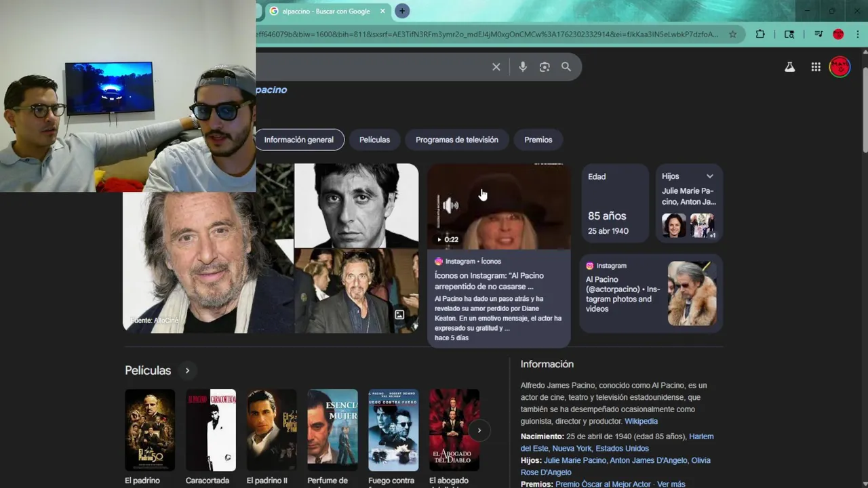868x488 pixels.
Task: Open Fuego contra fuego poster
Action: tap(393, 430)
